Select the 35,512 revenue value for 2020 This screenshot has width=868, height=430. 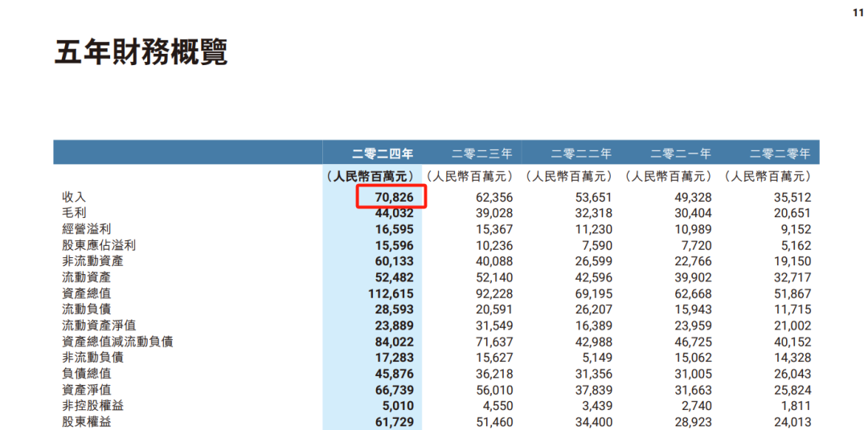pos(792,197)
